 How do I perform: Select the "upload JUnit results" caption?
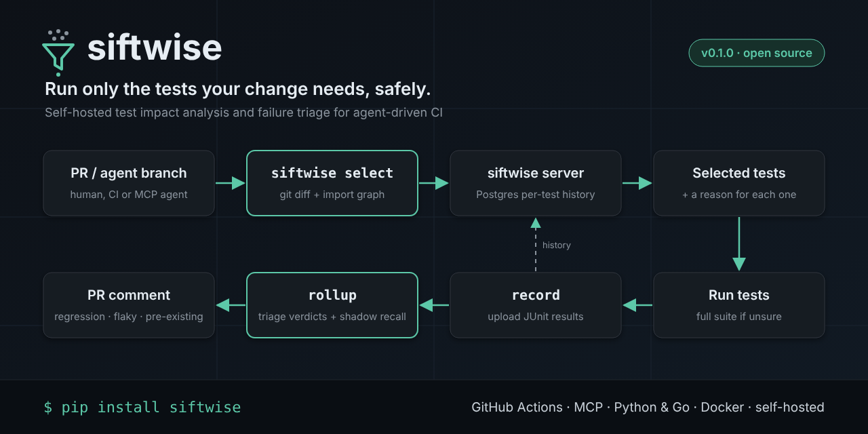(x=536, y=317)
